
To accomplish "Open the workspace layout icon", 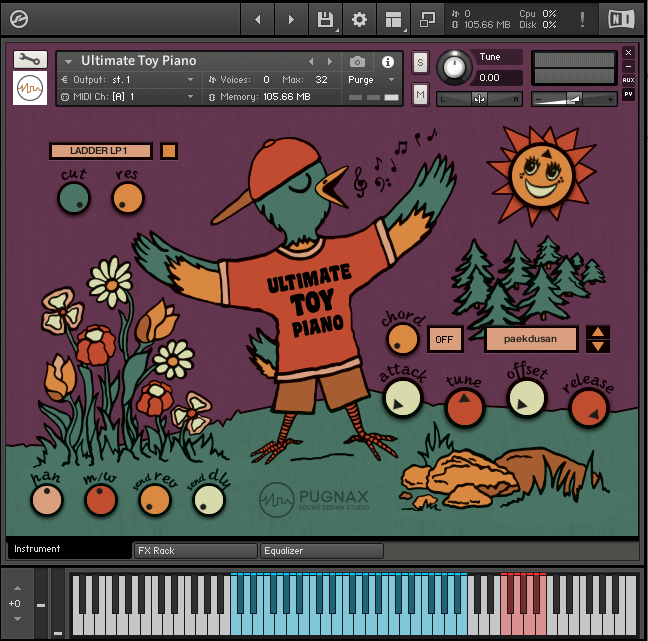I will pos(393,19).
